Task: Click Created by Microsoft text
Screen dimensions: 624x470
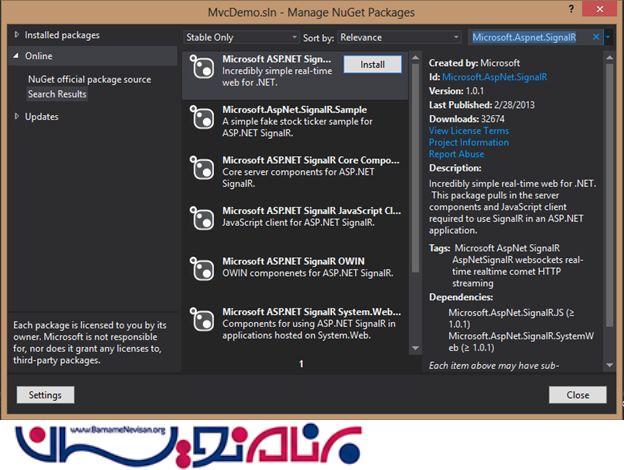Action: coord(474,63)
